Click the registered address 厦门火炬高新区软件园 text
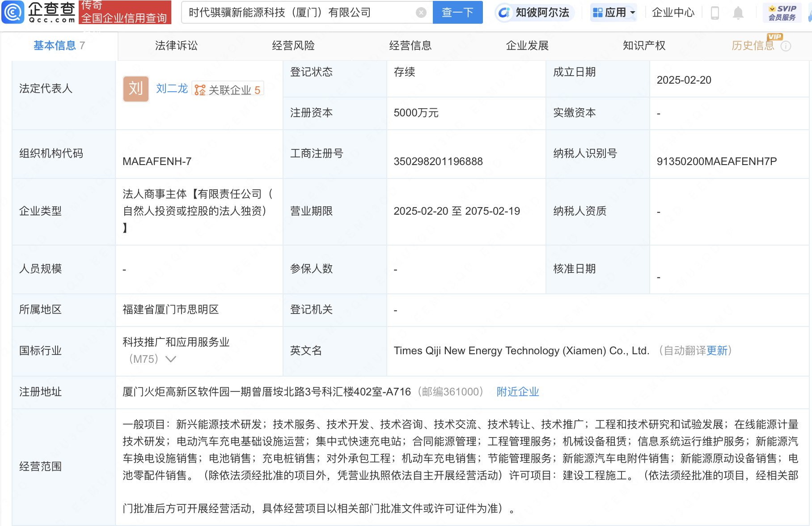 point(266,392)
